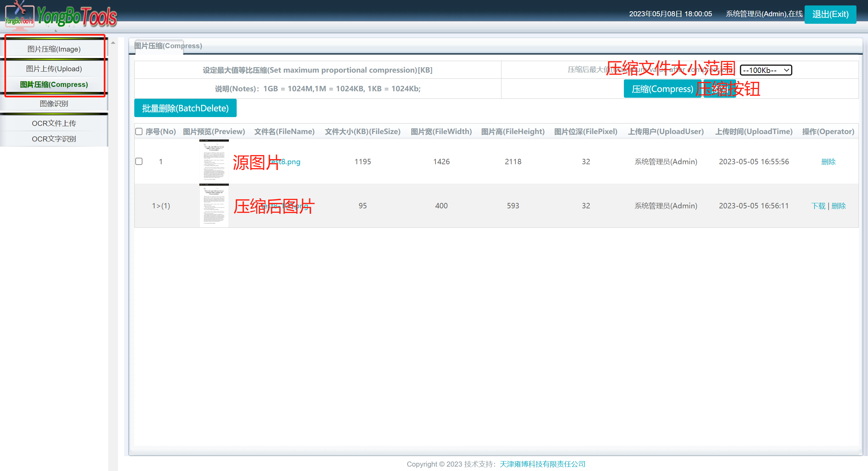
Task: Open the 图片上传(Upload) menu item
Action: click(54, 69)
